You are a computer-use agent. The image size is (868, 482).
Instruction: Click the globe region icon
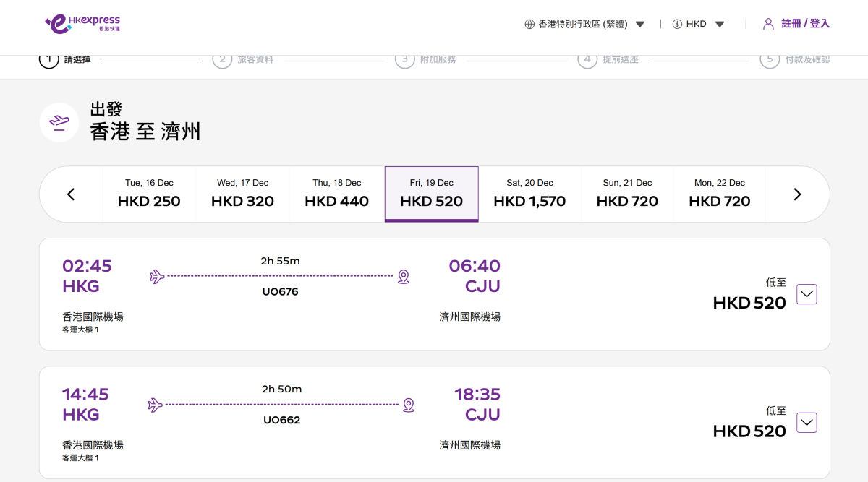[529, 24]
